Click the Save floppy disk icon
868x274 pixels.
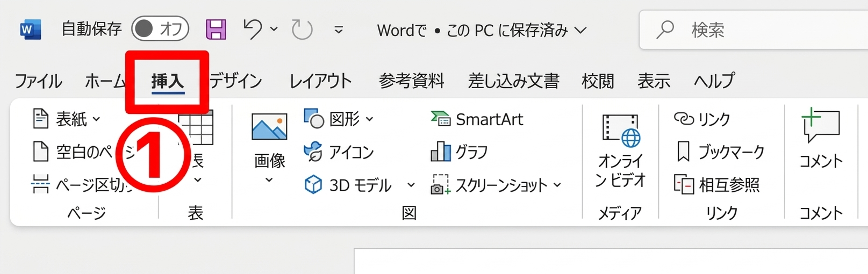coord(216,30)
